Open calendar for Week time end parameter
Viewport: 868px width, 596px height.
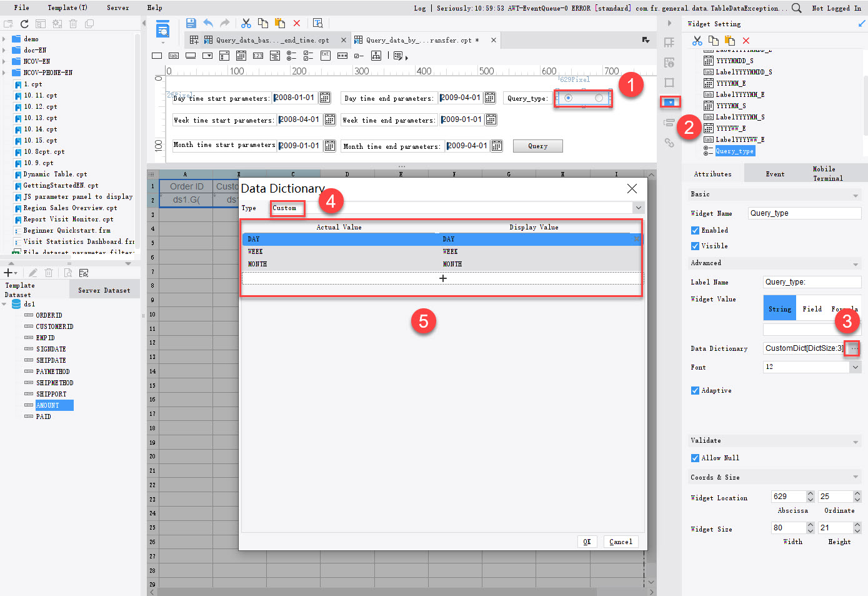click(x=491, y=119)
